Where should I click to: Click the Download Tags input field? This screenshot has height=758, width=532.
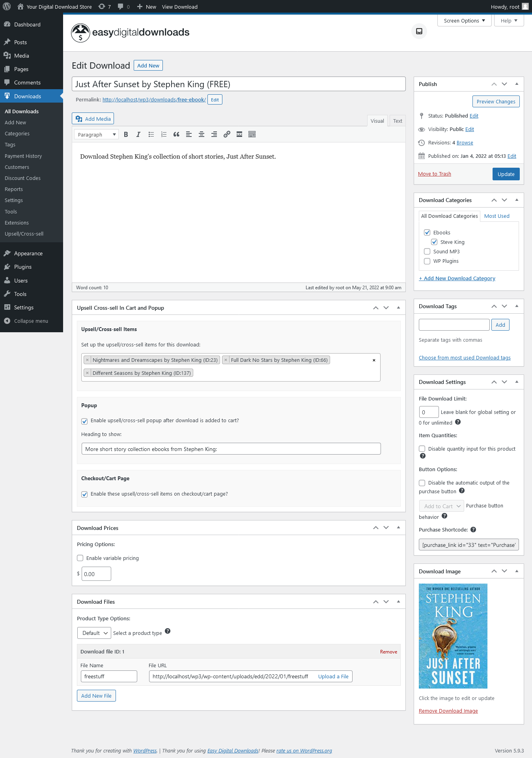[x=454, y=325]
